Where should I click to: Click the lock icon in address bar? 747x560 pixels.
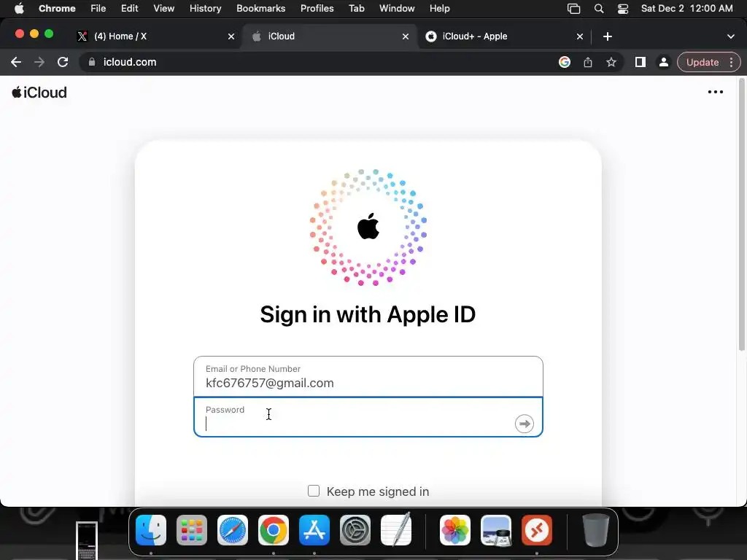tap(91, 62)
